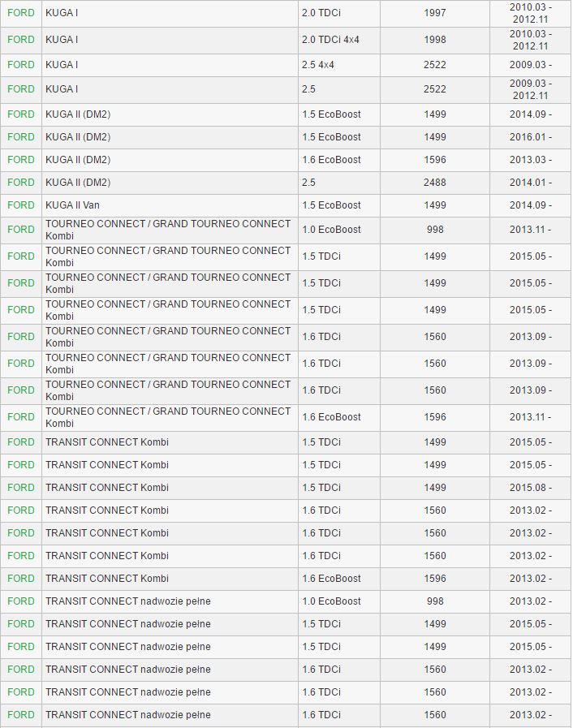The height and width of the screenshot is (728, 573).
Task: Select the engine cell '2.0 TDCi 4x4'
Action: pos(330,40)
